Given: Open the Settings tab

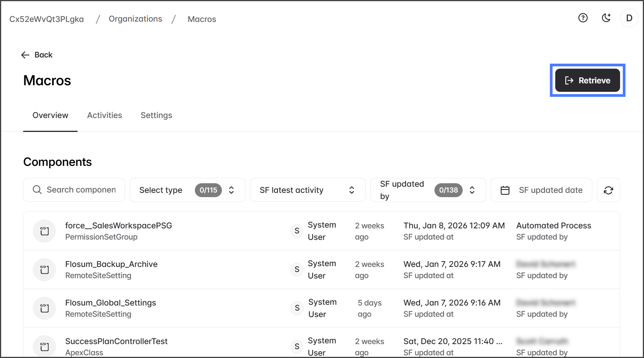Looking at the screenshot, I should point(156,115).
